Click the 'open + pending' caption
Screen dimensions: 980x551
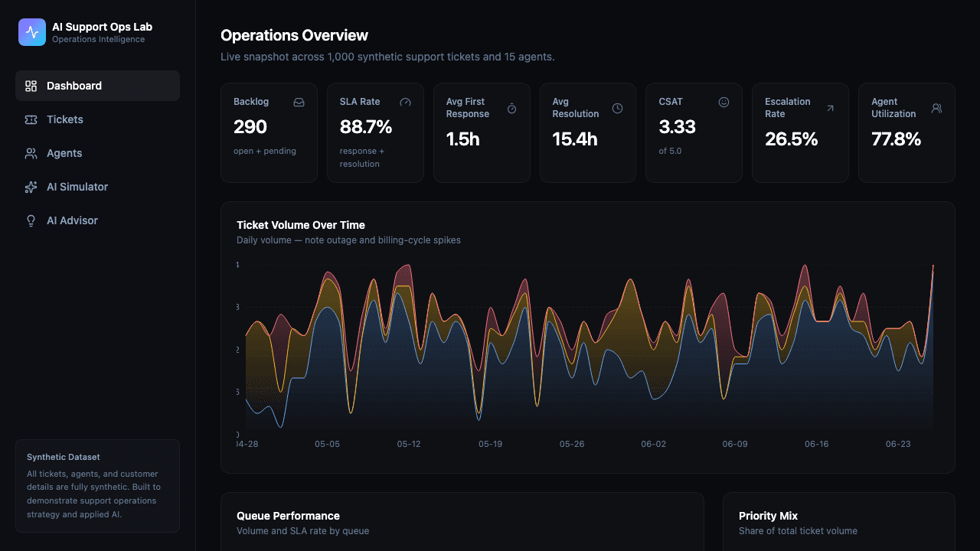point(265,151)
